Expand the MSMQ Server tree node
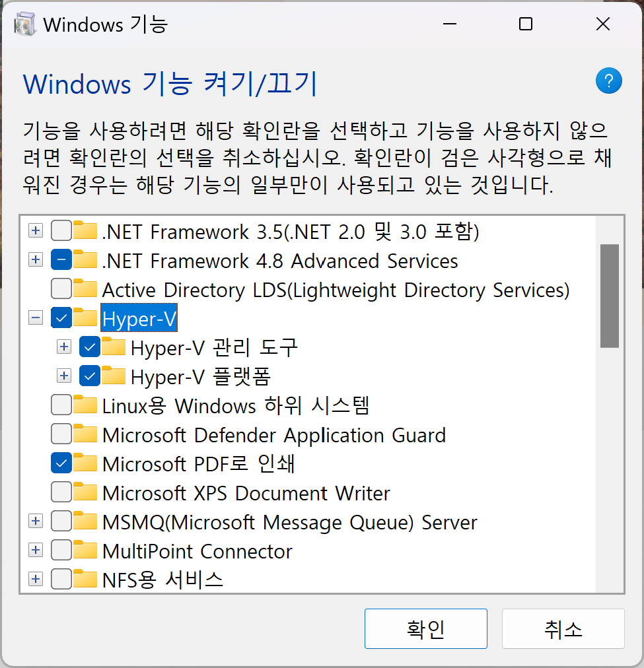The image size is (644, 668). pos(35,521)
